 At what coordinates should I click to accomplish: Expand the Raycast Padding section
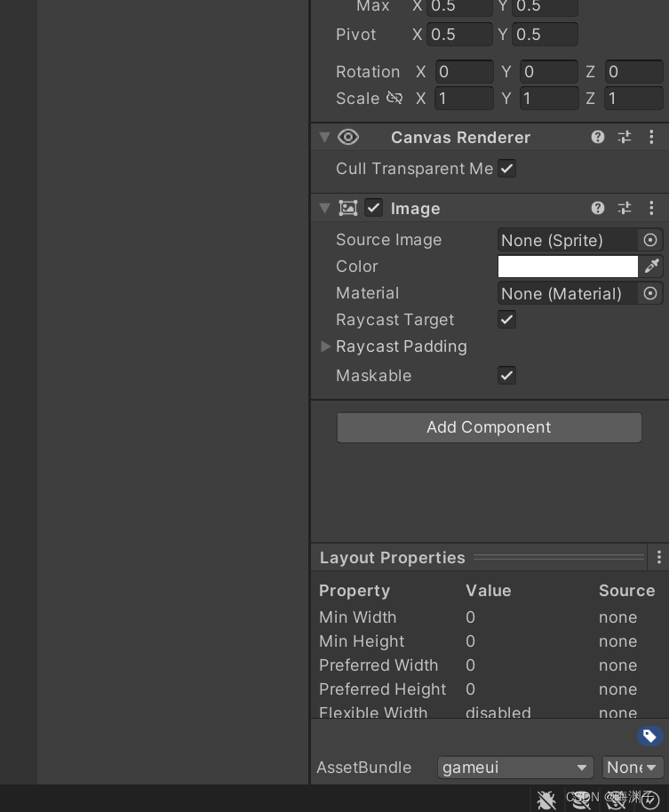[326, 346]
